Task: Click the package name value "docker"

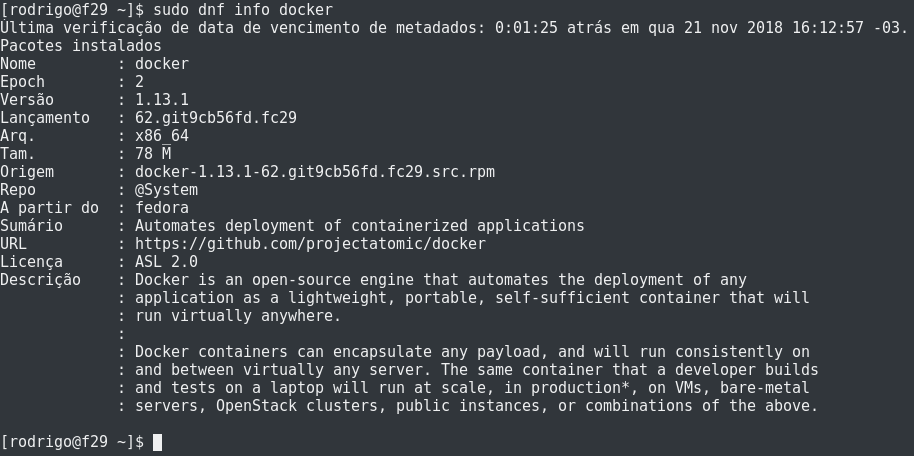Action: point(162,64)
